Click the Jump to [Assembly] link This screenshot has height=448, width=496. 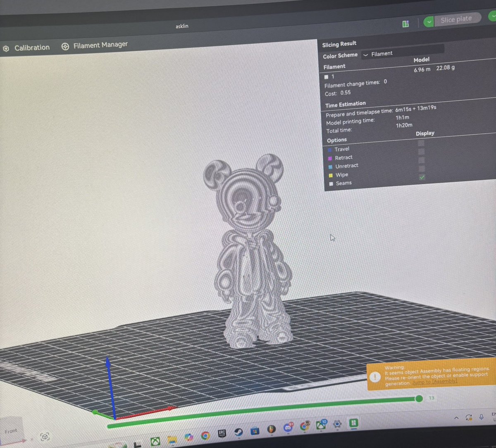(435, 381)
